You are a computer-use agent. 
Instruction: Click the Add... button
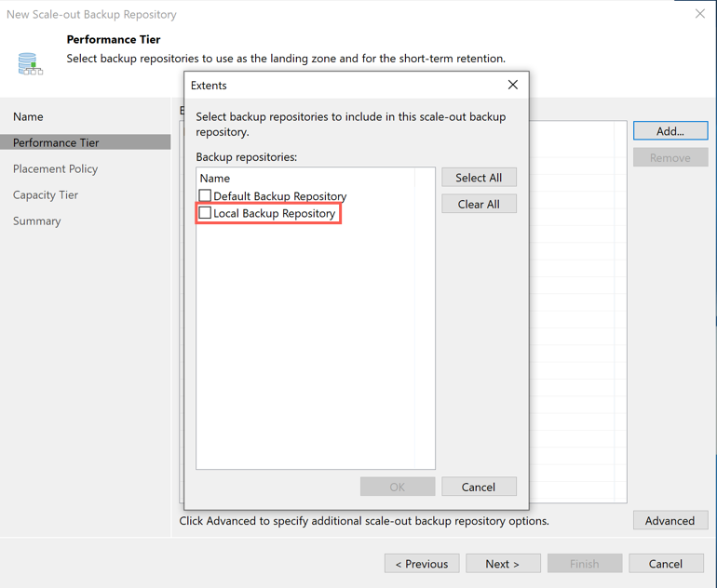pyautogui.click(x=670, y=131)
